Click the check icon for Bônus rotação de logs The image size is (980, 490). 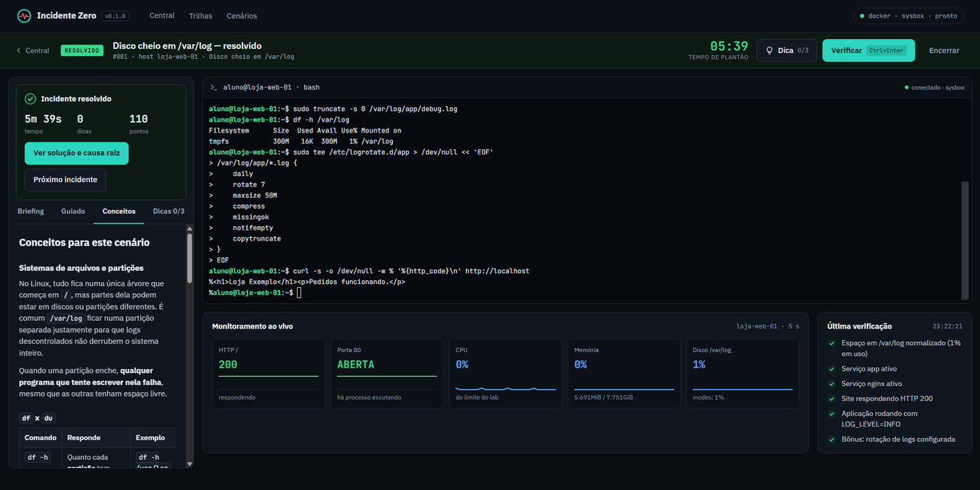[832, 439]
